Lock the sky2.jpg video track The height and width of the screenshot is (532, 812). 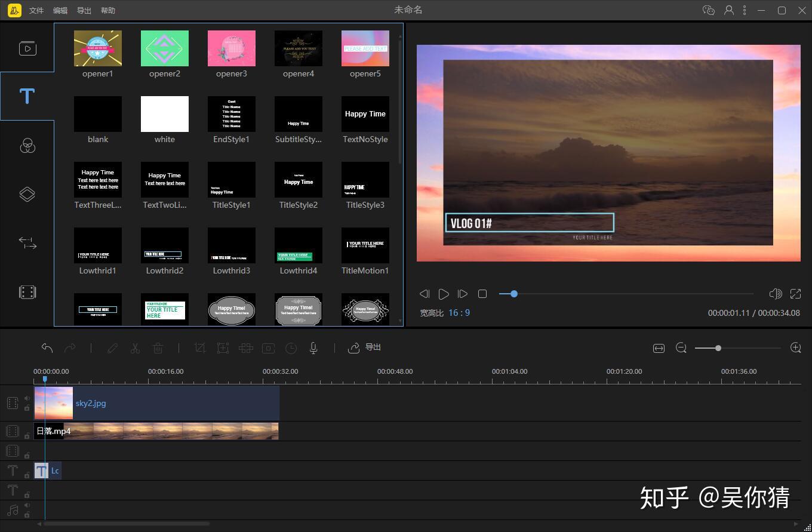pos(27,408)
